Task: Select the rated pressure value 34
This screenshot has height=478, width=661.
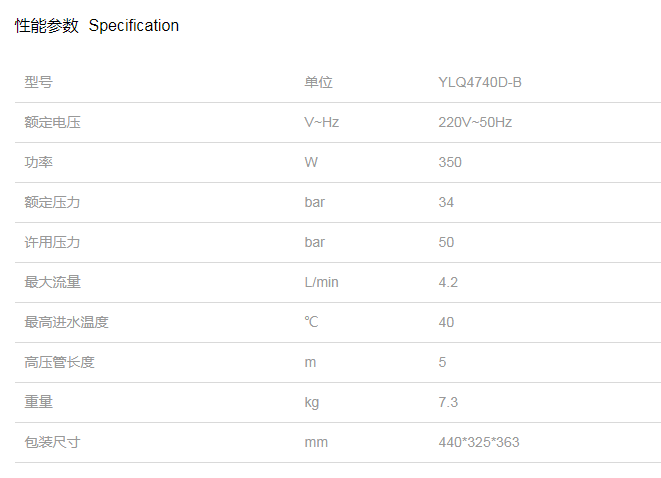Action: [446, 202]
